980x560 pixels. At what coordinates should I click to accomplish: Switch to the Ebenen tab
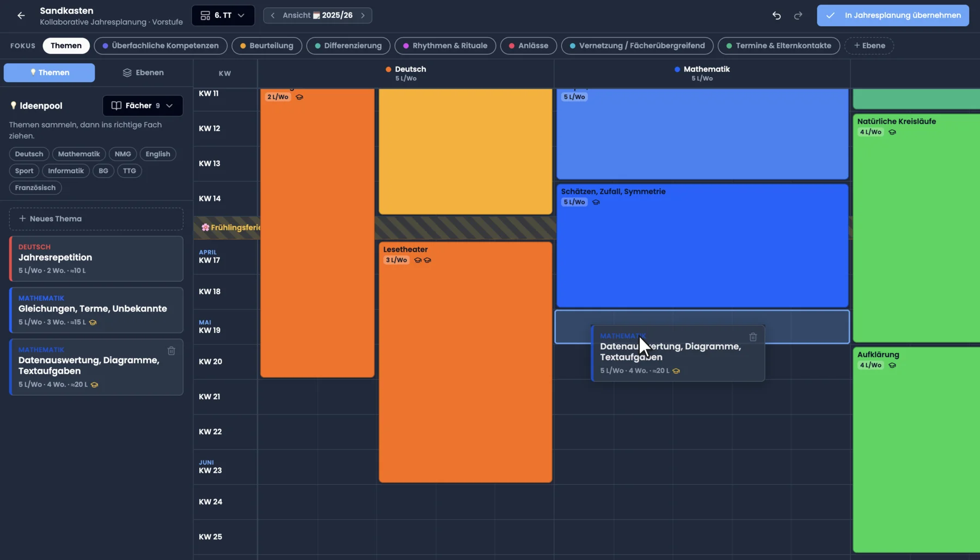tap(143, 72)
